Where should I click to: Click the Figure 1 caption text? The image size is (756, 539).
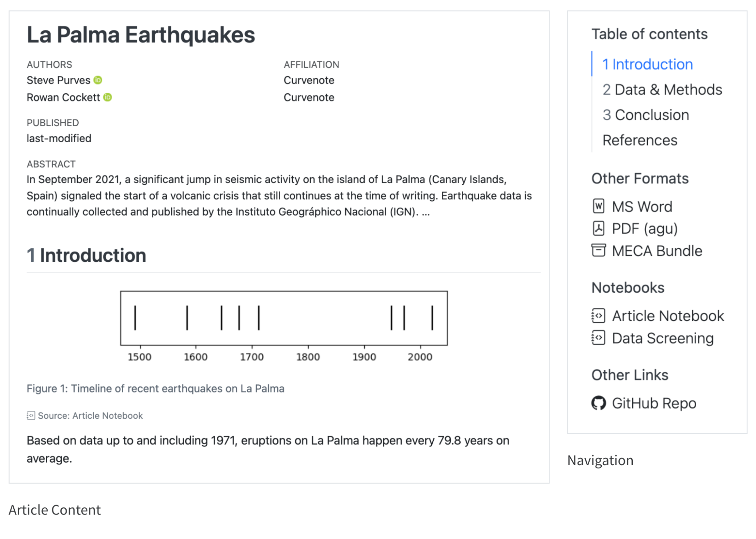pos(155,388)
